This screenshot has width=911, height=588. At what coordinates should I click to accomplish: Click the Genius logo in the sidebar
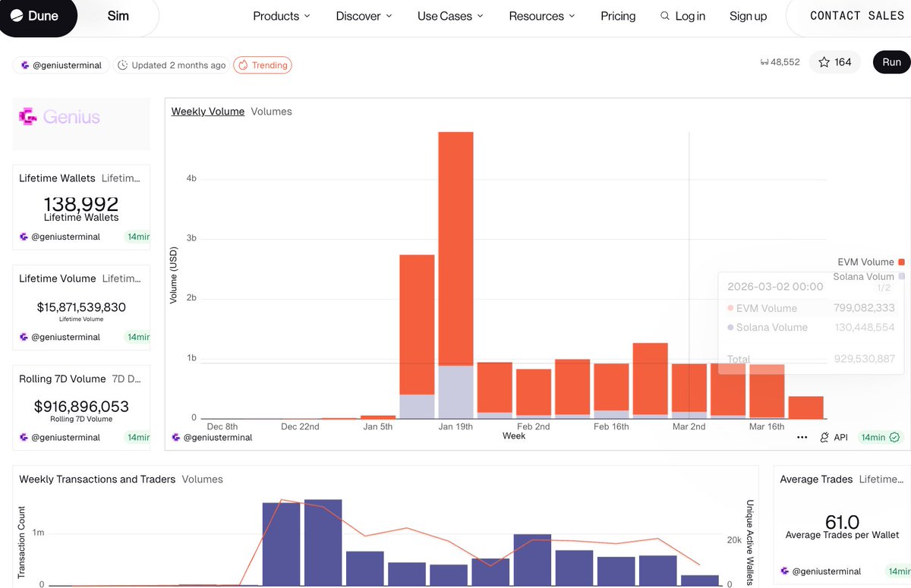point(59,118)
